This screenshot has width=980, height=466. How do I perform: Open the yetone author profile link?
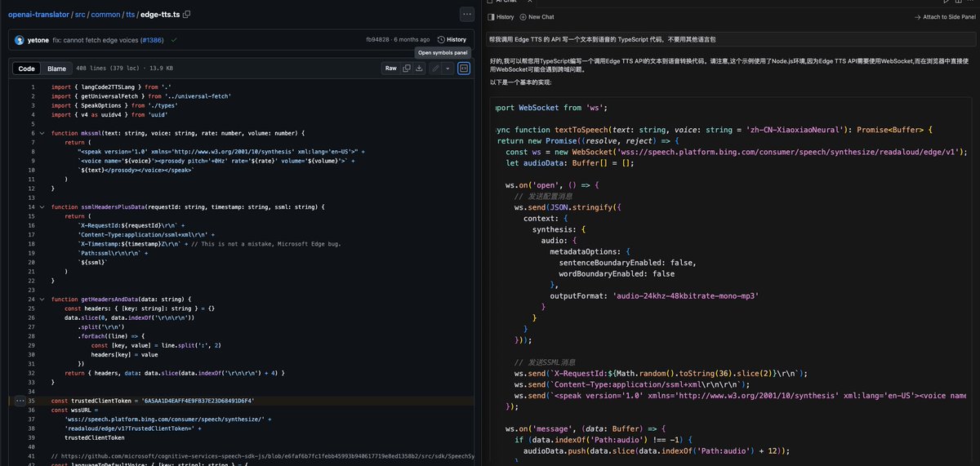pos(38,39)
